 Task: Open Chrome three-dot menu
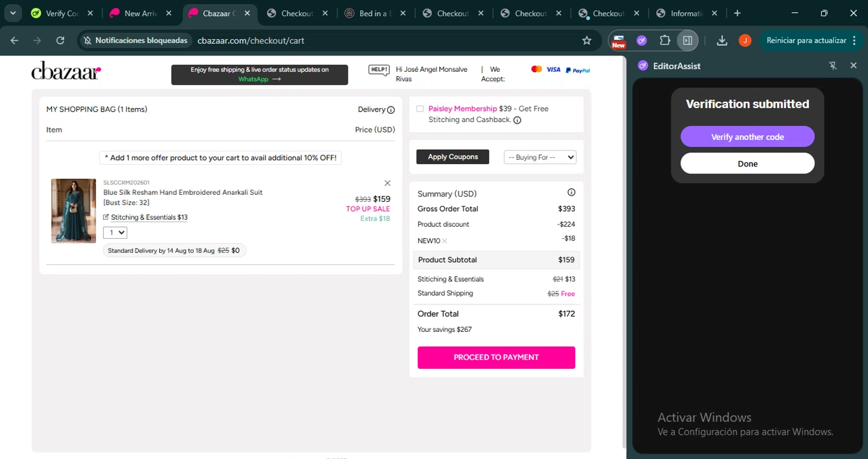click(855, 40)
